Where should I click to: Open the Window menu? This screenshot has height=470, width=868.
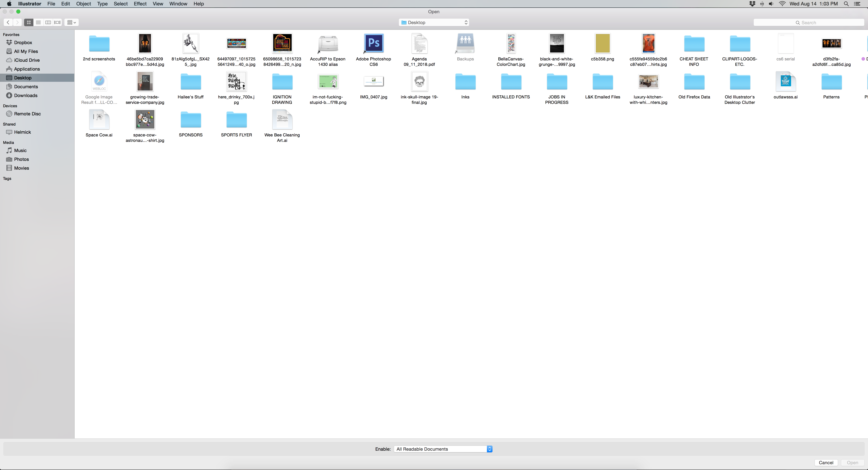(x=178, y=4)
